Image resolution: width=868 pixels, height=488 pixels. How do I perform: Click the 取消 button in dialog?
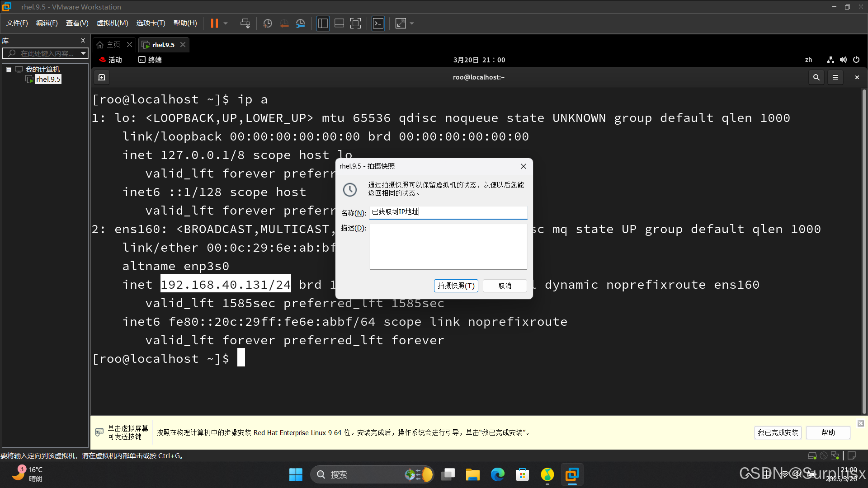pyautogui.click(x=505, y=286)
